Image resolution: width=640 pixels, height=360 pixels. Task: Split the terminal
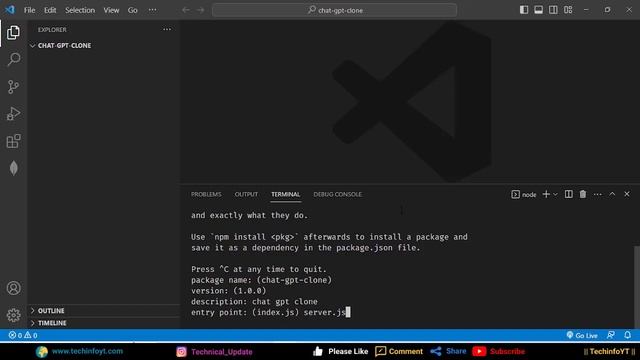click(x=569, y=194)
